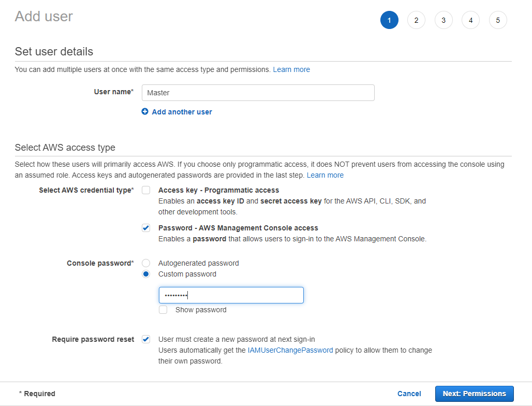Viewport: 532px width, 406px height.
Task: Click the Show password label text
Action: 201,310
